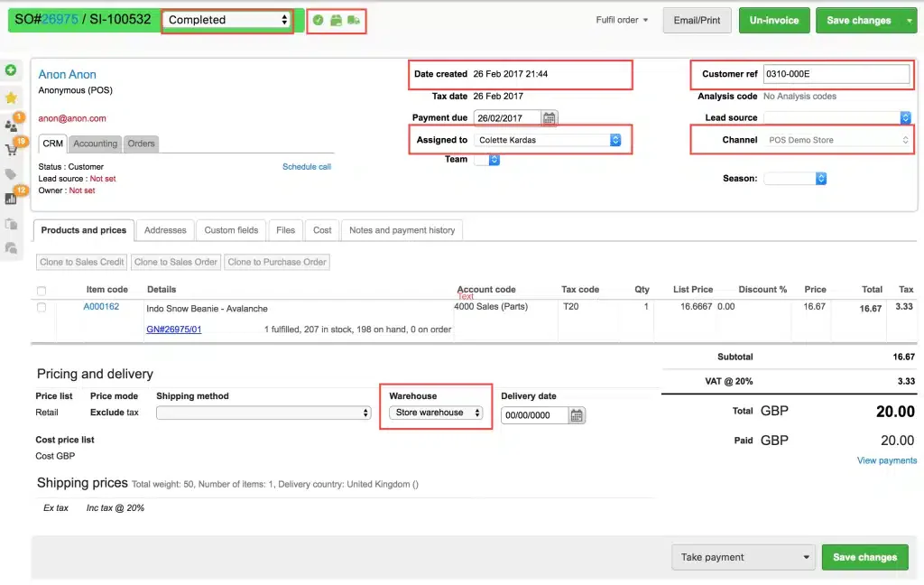
Task: Open the bar chart reports sidebar icon
Action: pos(11,199)
